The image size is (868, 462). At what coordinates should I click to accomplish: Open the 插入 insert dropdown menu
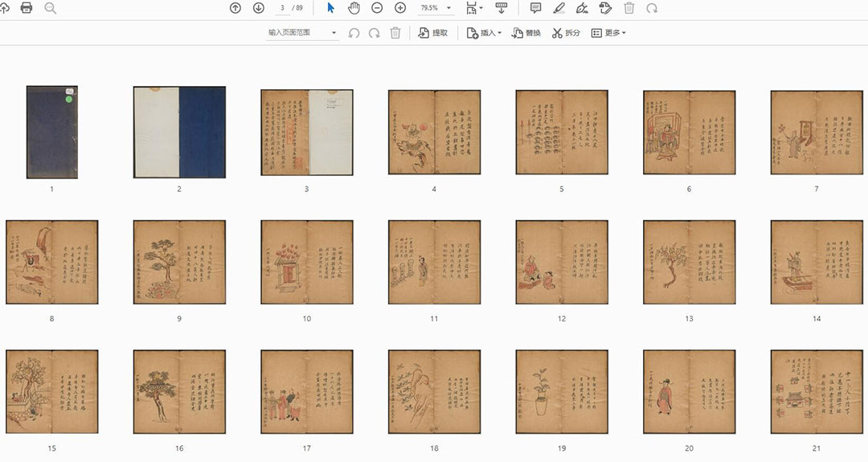click(485, 33)
